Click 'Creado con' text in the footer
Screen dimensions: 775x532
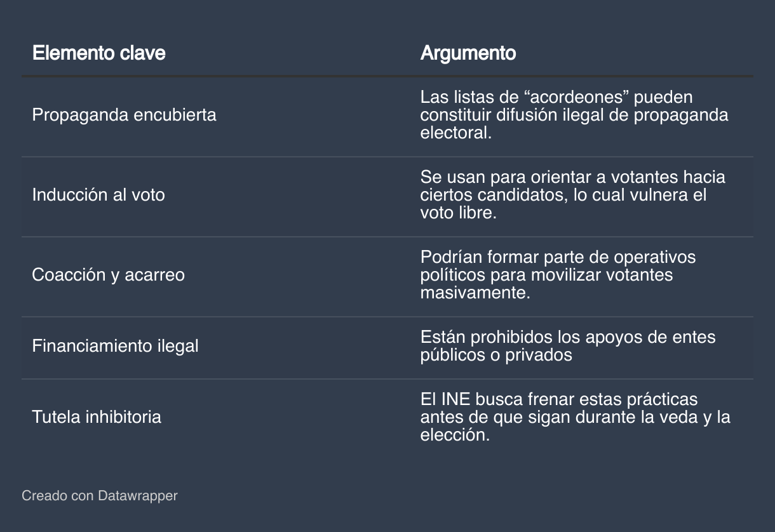tap(58, 495)
